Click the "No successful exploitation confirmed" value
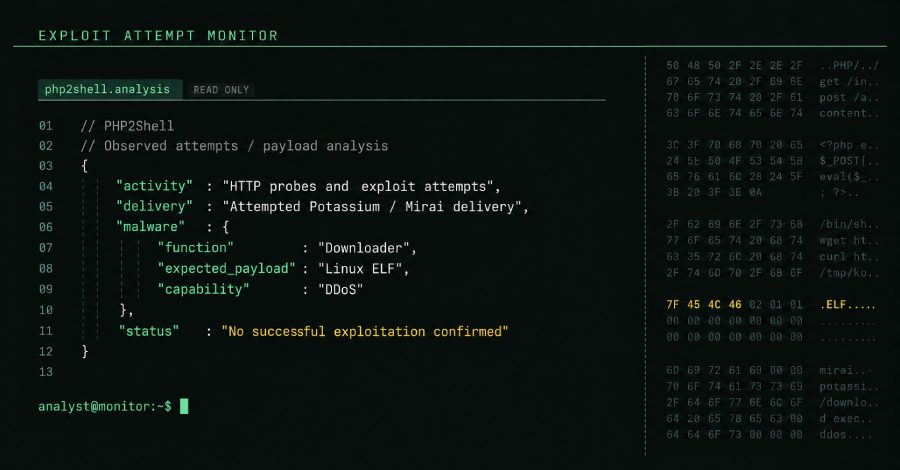The image size is (900, 470). (x=365, y=331)
